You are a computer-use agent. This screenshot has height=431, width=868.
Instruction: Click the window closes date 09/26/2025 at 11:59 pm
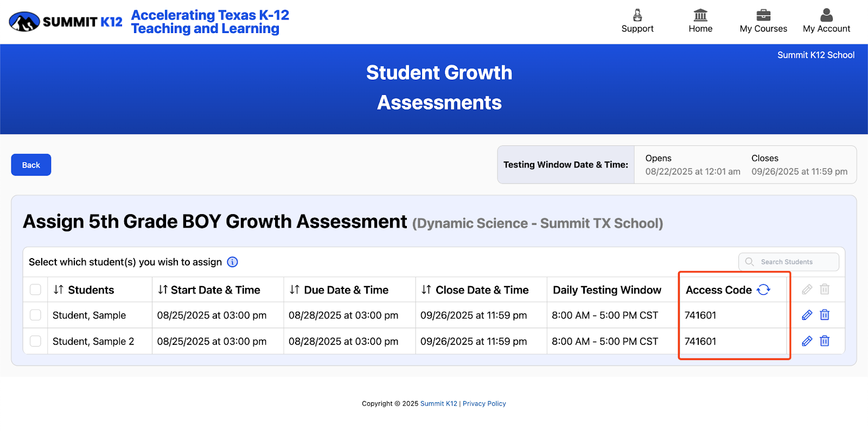coord(799,171)
